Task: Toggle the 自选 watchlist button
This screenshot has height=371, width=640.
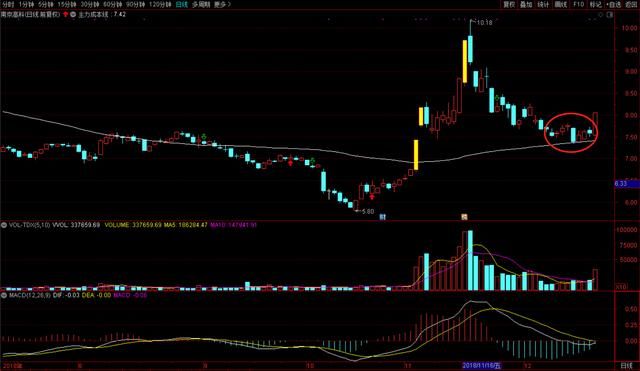Action: tap(614, 4)
